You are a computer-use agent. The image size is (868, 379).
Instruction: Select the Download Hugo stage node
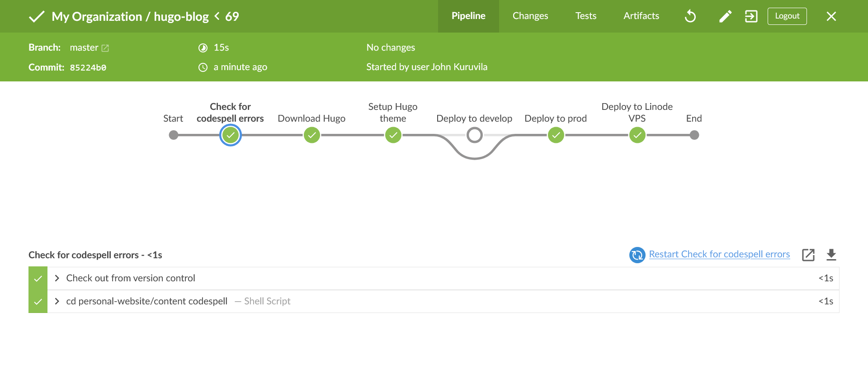(312, 135)
